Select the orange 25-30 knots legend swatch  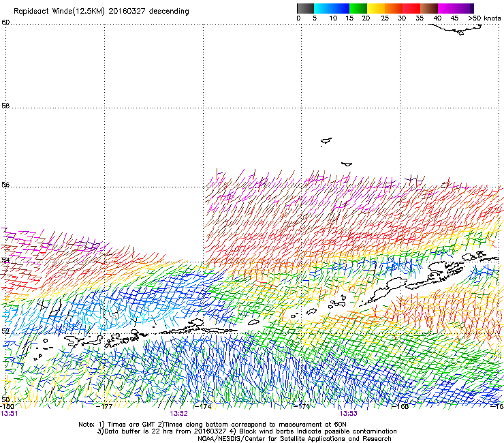coord(394,8)
